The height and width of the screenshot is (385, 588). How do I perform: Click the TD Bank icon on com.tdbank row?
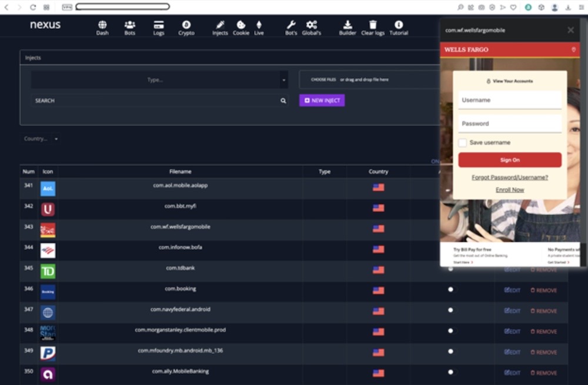48,271
